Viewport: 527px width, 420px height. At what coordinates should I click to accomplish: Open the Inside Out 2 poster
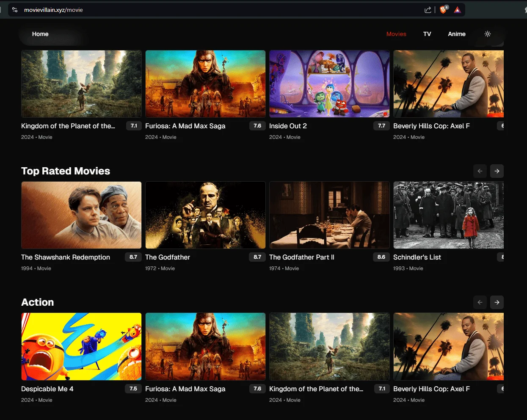[329, 84]
